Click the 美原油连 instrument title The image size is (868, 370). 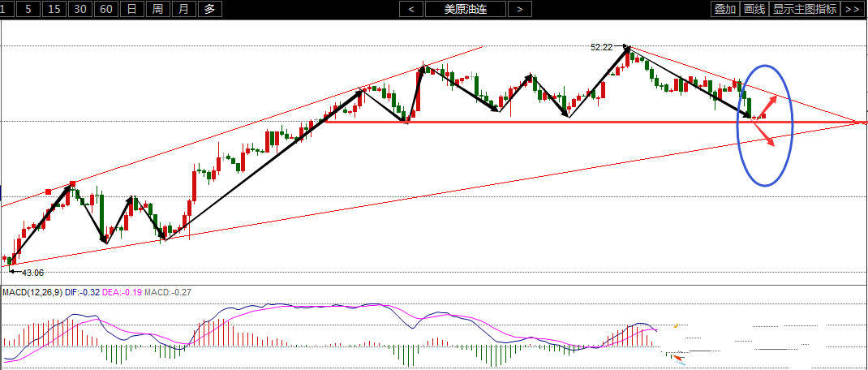pyautogui.click(x=466, y=9)
